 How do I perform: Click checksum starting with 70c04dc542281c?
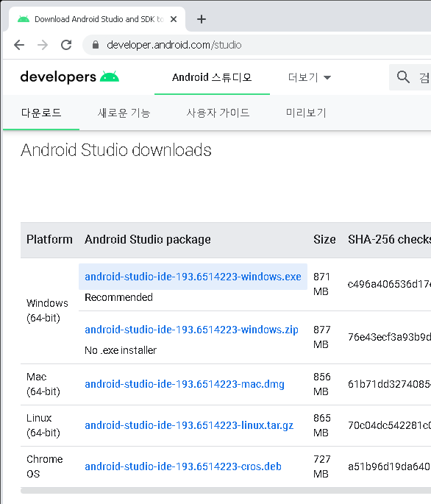pyautogui.click(x=390, y=425)
